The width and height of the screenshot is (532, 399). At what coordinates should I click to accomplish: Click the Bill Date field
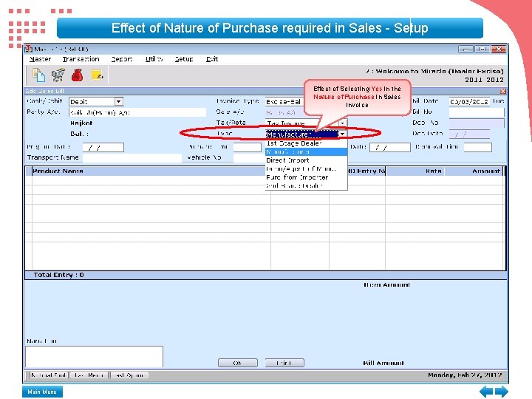(470, 102)
